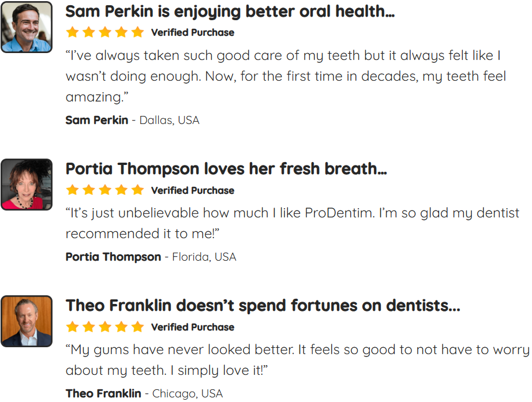Click first star in Sam Perkin's rating
The width and height of the screenshot is (532, 402).
tap(72, 32)
